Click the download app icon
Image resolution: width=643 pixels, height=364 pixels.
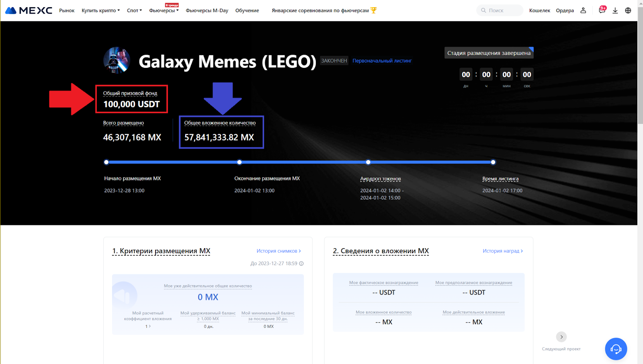(x=615, y=10)
